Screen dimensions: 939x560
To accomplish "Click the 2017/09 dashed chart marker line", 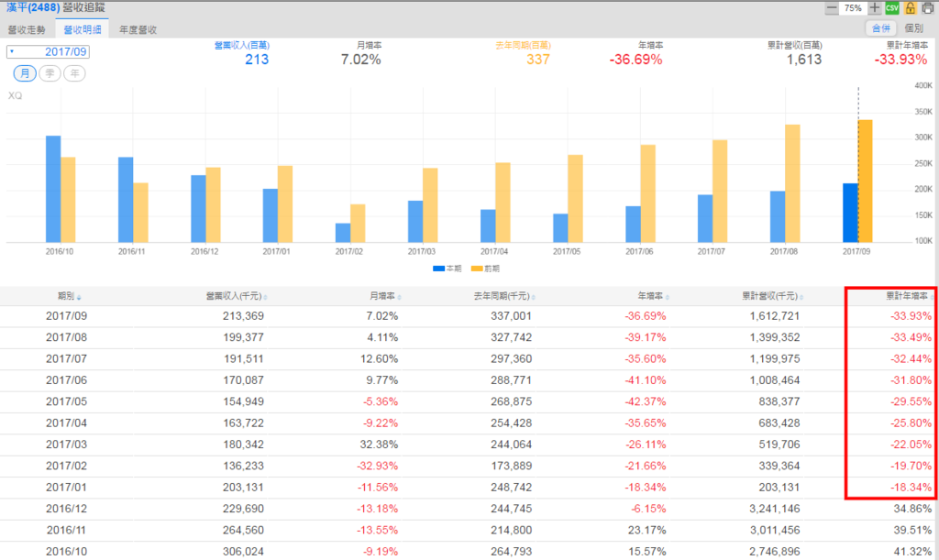I will pyautogui.click(x=858, y=165).
